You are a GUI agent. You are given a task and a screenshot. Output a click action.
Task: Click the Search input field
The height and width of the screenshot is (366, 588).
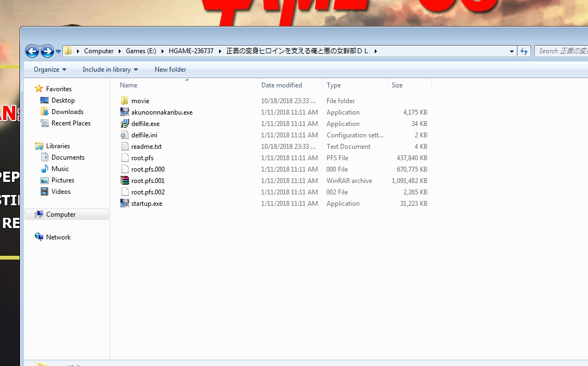561,51
